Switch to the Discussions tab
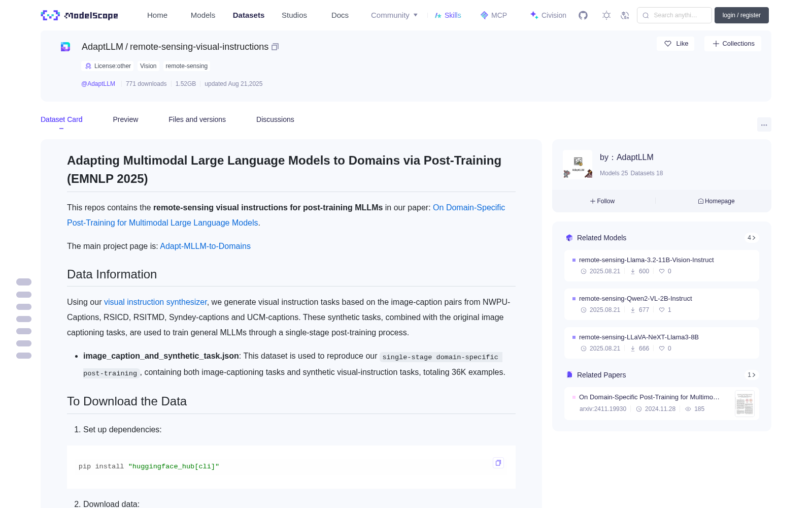Screen dimensions: 812x508 pos(275,119)
